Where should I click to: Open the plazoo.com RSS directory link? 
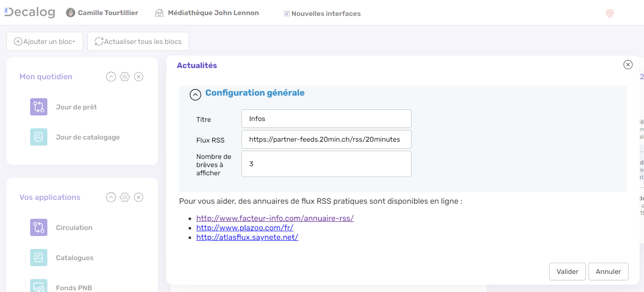click(x=245, y=227)
